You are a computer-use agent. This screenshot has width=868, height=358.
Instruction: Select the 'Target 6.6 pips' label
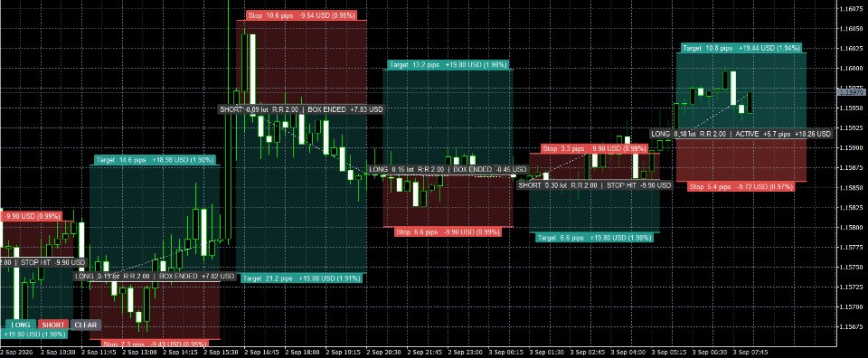[595, 238]
